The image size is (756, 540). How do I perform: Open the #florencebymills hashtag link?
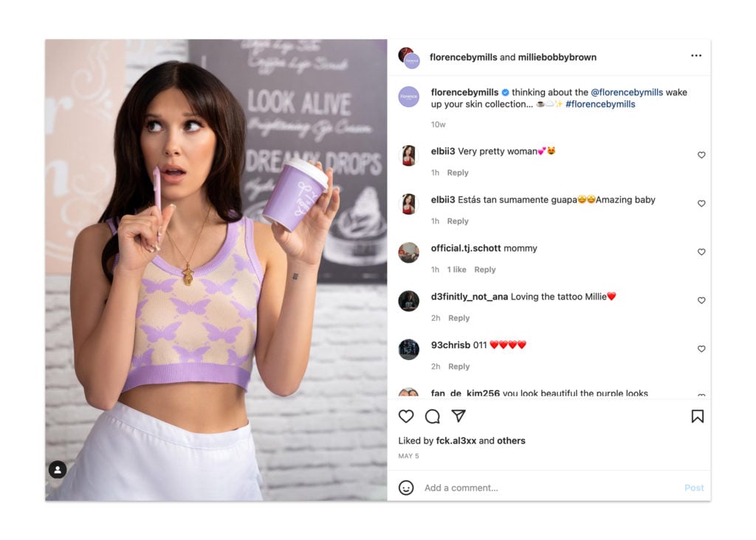click(x=600, y=104)
